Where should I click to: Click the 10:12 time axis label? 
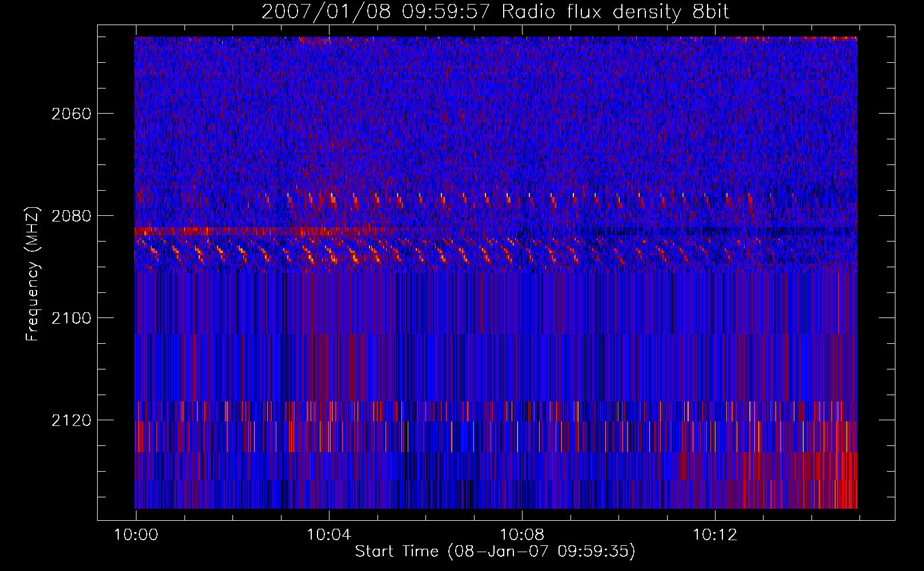pos(715,535)
